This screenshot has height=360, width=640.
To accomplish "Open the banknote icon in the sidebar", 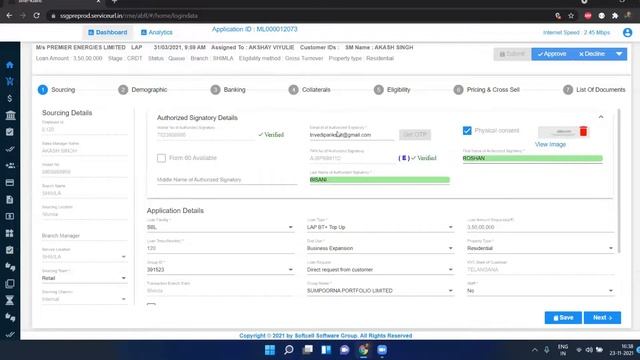I will coord(10,216).
